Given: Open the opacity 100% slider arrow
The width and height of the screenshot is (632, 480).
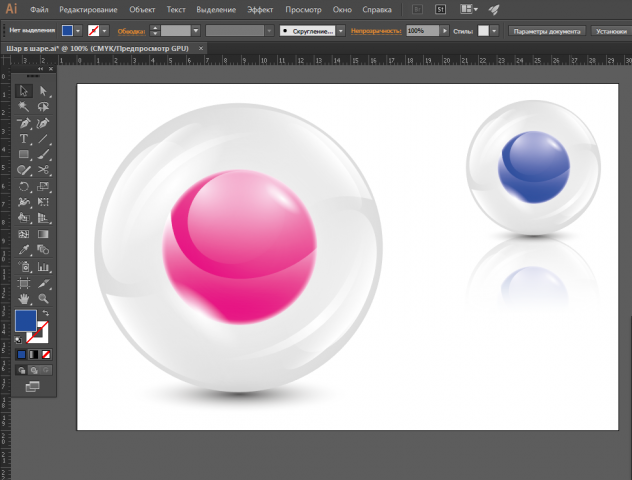Looking at the screenshot, I should (x=444, y=31).
